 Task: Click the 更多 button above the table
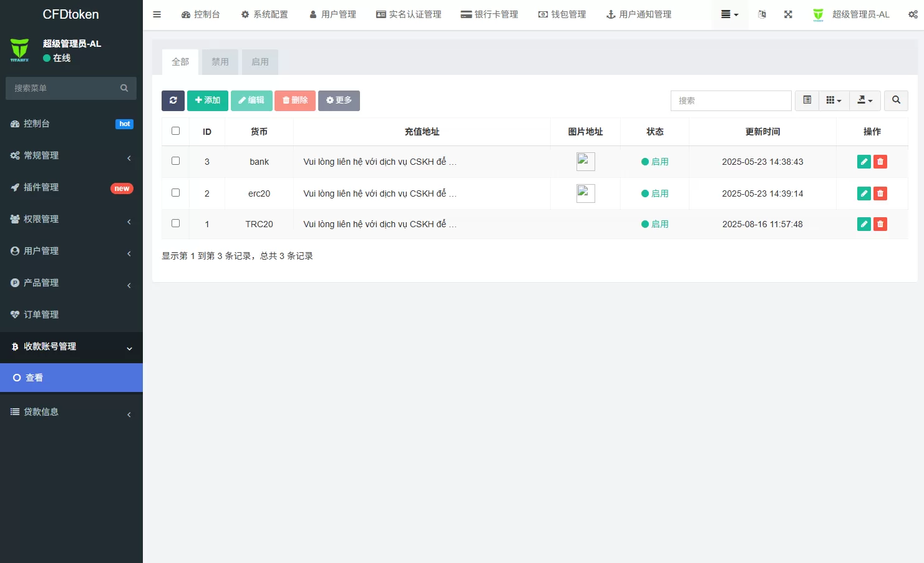point(339,100)
